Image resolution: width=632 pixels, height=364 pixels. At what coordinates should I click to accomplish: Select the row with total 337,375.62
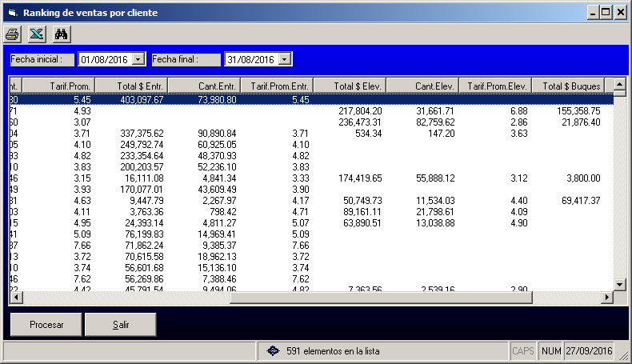click(x=130, y=133)
